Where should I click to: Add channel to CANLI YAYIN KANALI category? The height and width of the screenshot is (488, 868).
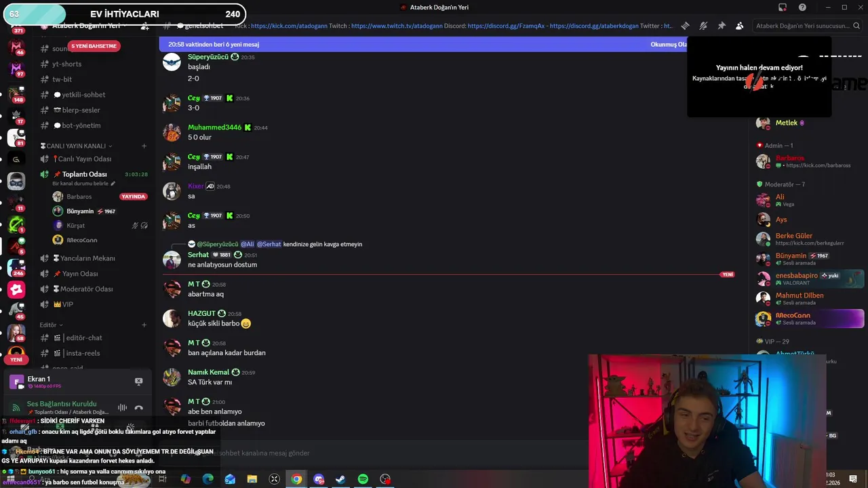point(144,146)
